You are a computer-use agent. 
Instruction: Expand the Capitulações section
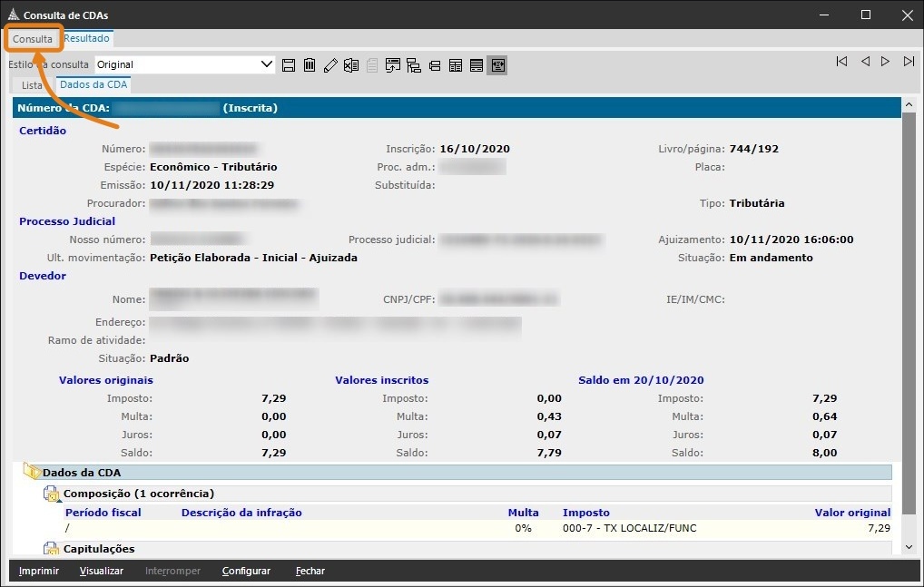tap(52, 549)
